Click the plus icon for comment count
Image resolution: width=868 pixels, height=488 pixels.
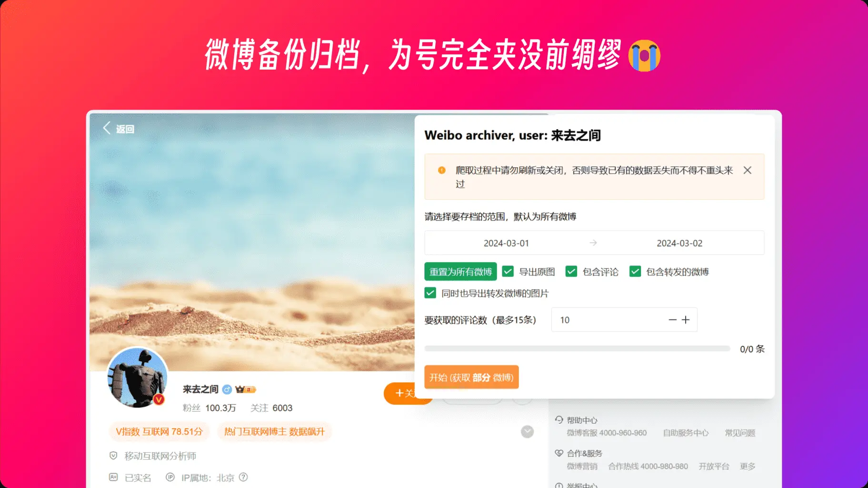pos(686,320)
